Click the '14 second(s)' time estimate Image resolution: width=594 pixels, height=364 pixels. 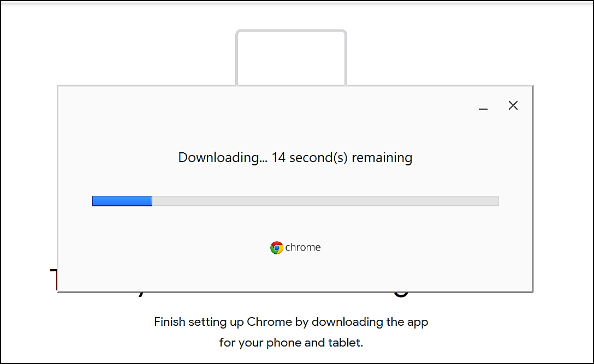click(x=310, y=158)
